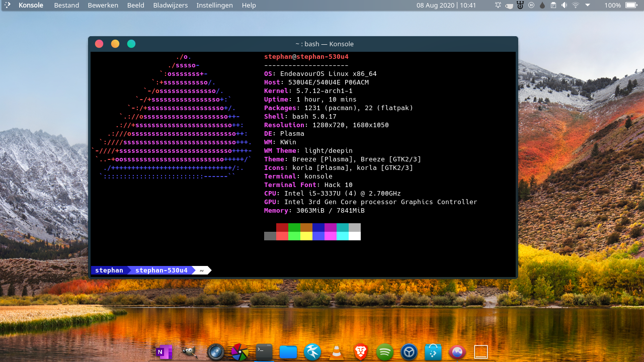
Task: Click the battery percentage showing 100%
Action: click(613, 5)
